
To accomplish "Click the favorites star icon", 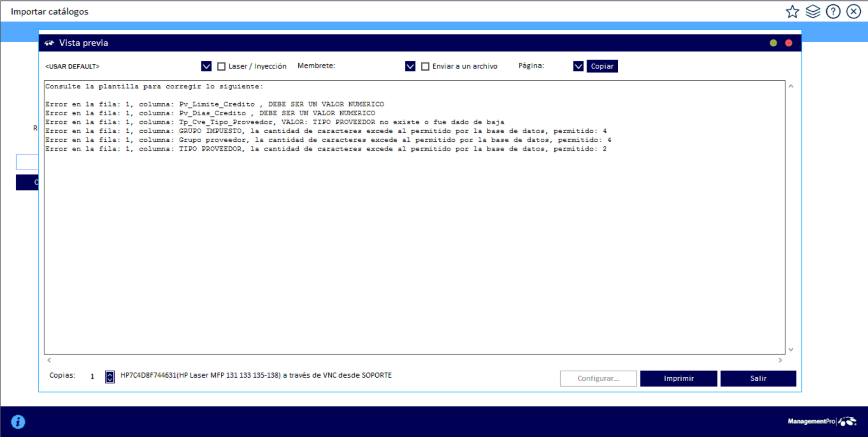I will click(792, 11).
